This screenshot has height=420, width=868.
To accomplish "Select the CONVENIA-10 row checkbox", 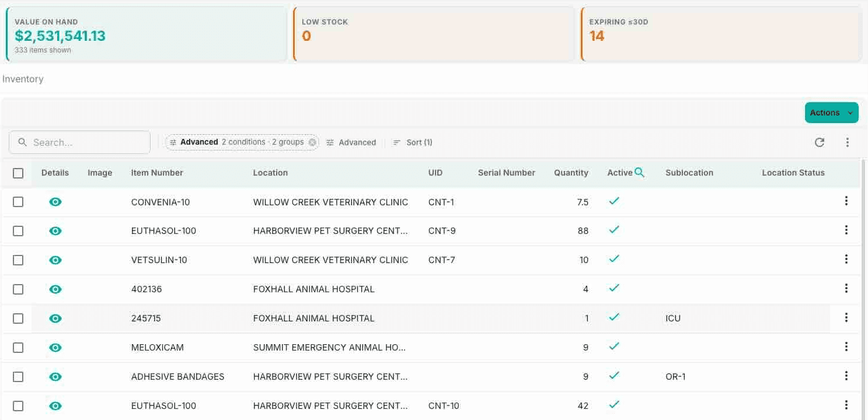I will click(18, 202).
